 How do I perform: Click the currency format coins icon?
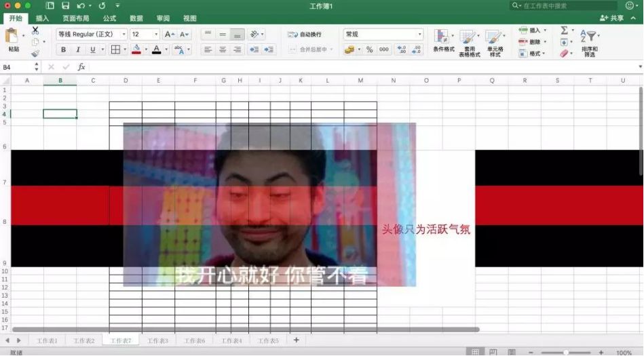[x=349, y=50]
